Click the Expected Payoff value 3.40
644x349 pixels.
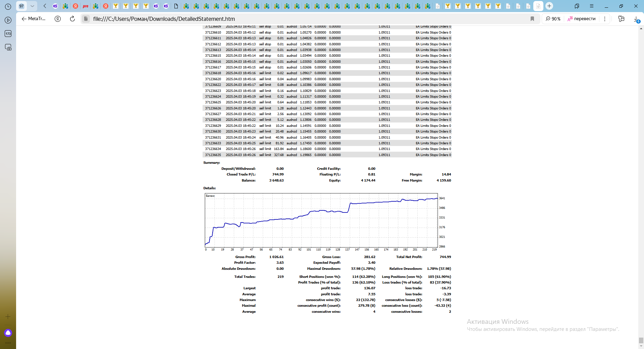(x=372, y=263)
